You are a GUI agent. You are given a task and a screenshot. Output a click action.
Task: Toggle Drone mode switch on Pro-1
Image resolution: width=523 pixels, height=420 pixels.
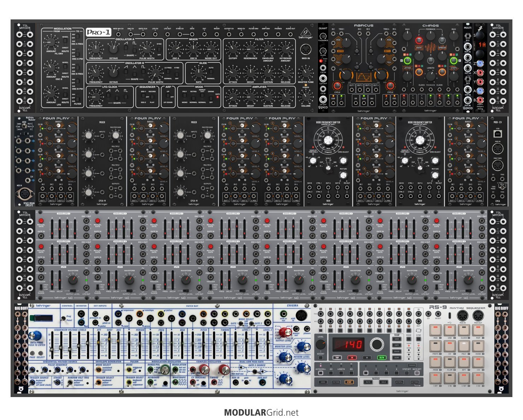pos(211,97)
